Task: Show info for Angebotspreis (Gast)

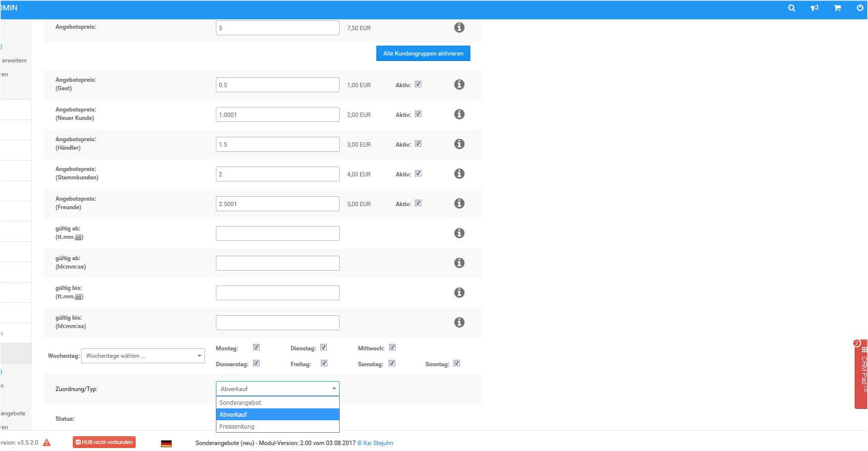Action: click(459, 85)
